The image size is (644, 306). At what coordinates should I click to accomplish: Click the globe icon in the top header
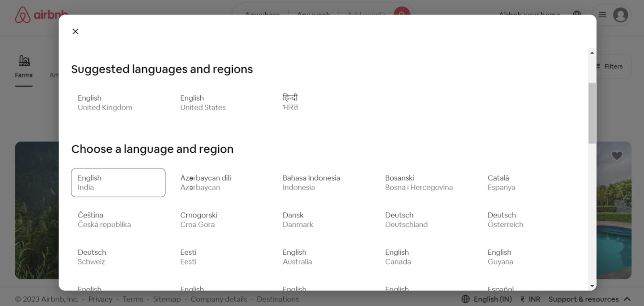tap(577, 14)
